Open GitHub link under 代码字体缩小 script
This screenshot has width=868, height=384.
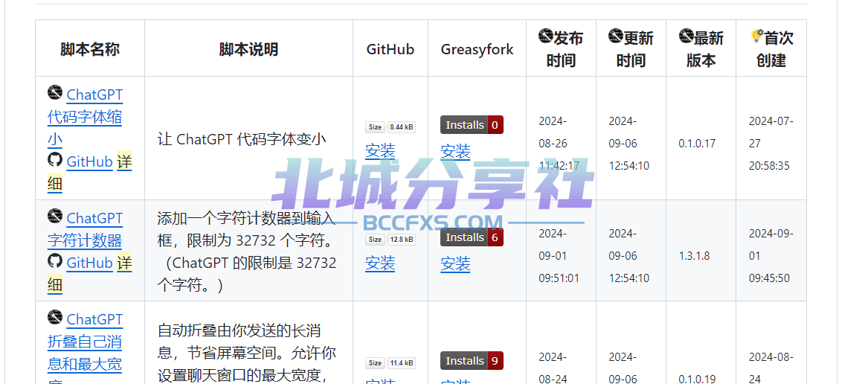(90, 161)
